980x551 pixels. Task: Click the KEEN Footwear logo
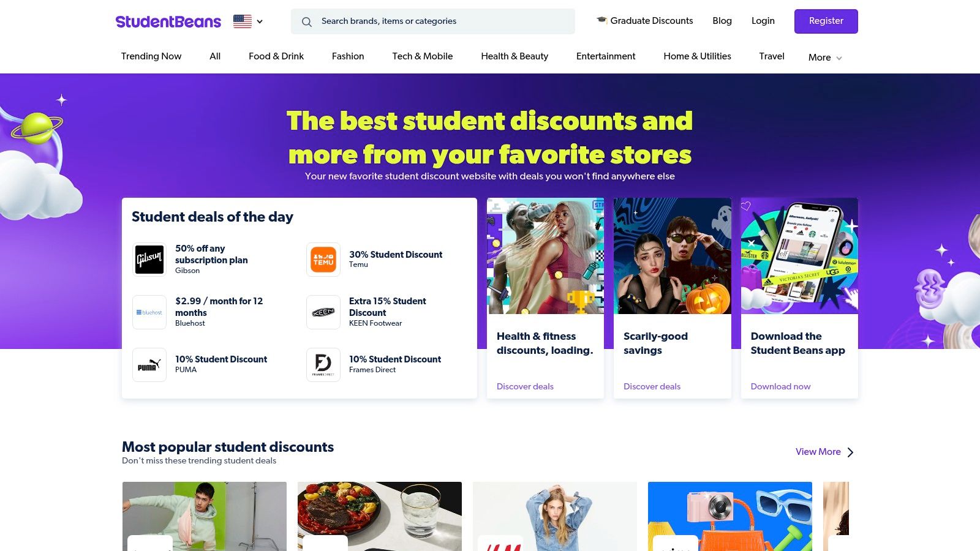click(x=323, y=312)
